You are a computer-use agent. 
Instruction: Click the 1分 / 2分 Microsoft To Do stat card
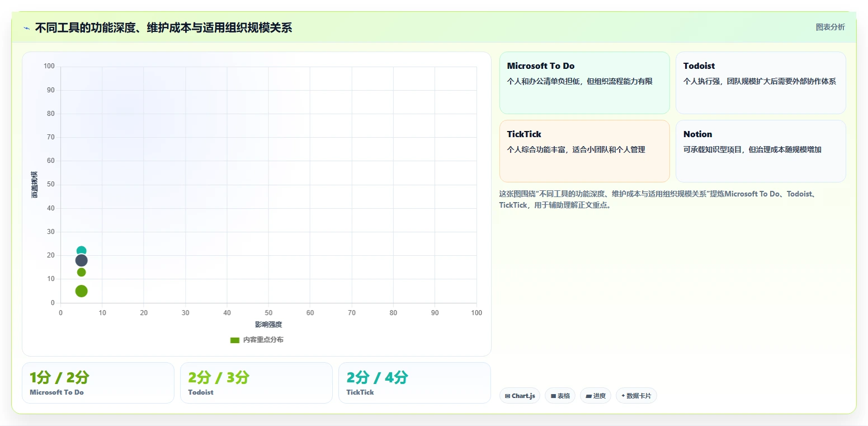(x=98, y=383)
